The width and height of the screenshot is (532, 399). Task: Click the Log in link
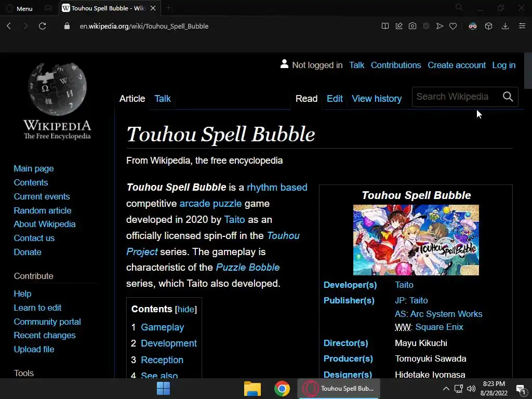pyautogui.click(x=504, y=65)
